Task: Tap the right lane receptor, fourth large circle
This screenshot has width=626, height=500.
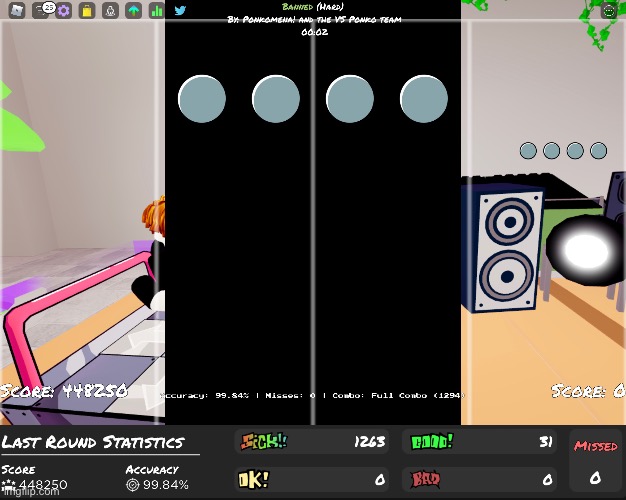Action: 424,99
